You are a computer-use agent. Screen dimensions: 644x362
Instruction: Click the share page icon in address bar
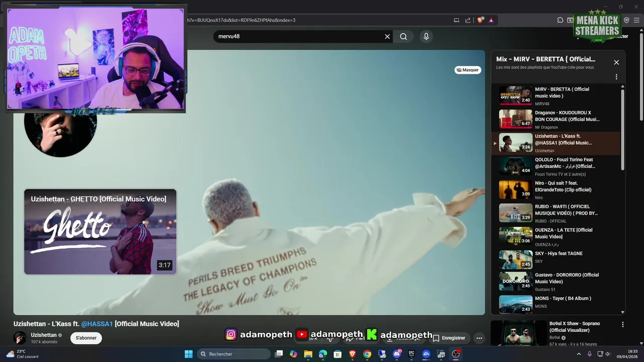[468, 20]
